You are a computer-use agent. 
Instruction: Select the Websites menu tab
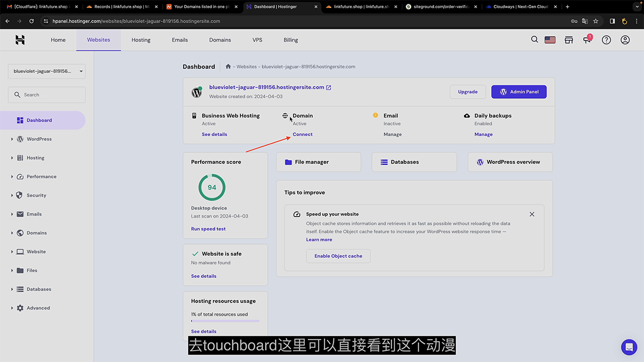[x=99, y=40]
